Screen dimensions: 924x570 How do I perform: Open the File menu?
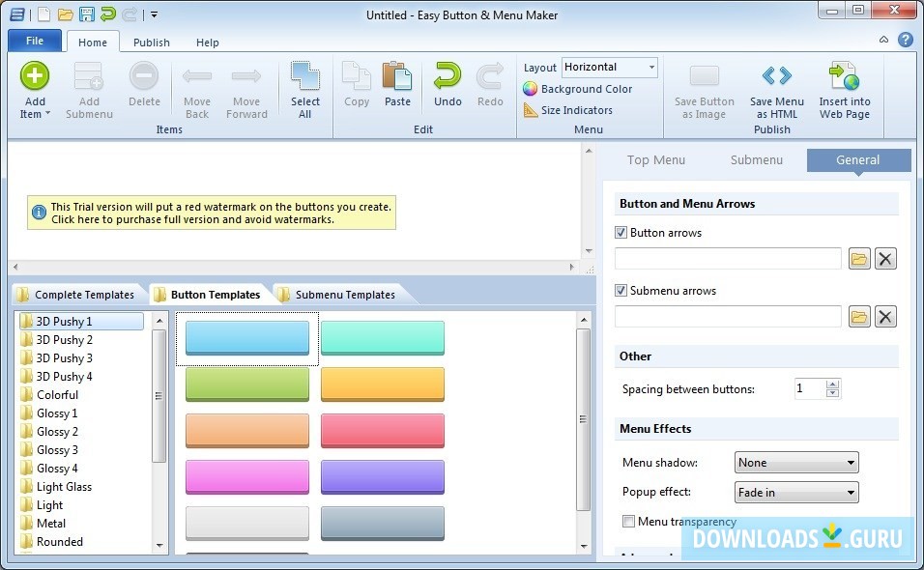[x=35, y=41]
